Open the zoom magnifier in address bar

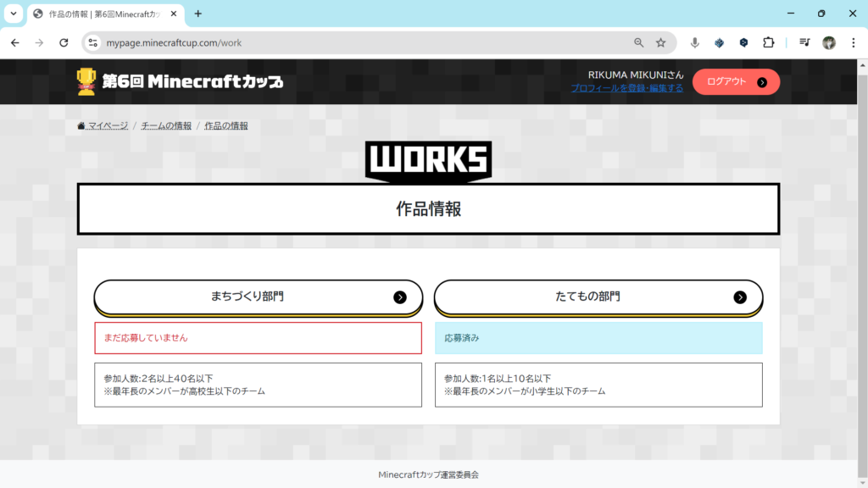638,43
